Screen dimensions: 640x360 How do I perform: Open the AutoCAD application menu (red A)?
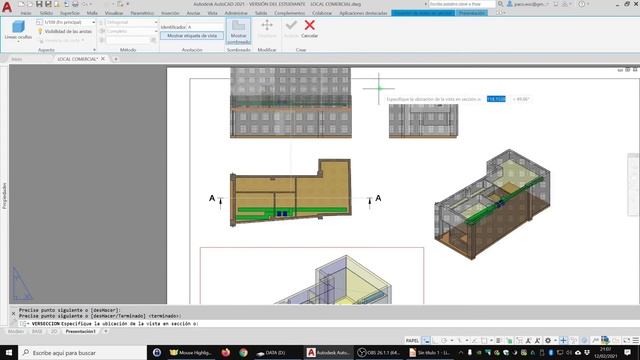click(7, 7)
